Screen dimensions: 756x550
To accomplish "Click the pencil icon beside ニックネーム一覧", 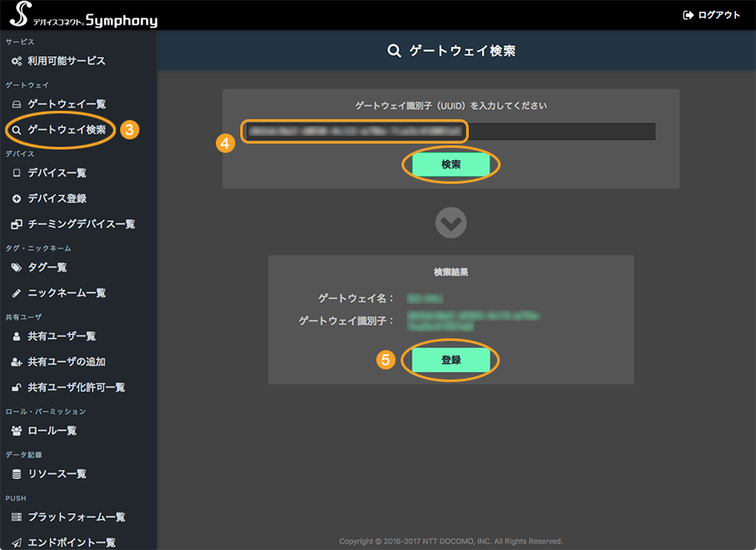I will tap(17, 293).
